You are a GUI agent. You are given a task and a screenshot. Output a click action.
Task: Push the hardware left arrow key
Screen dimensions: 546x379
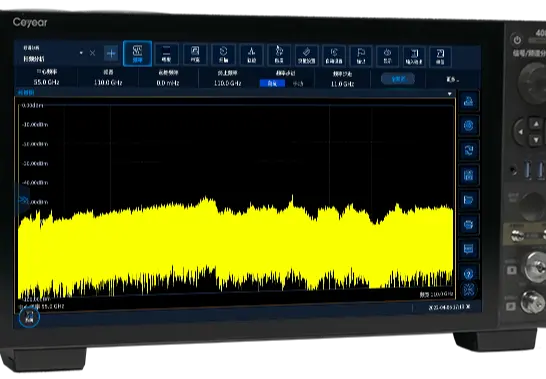(521, 132)
